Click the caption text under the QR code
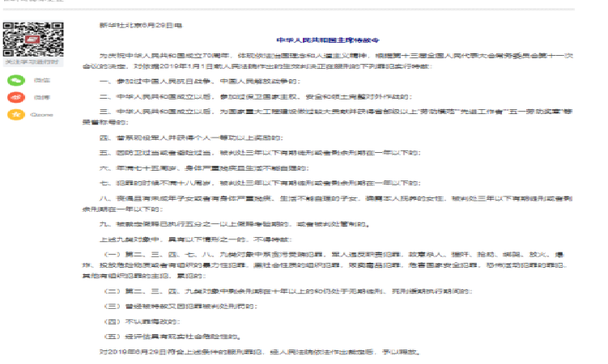This screenshot has width=608, height=364. point(32,61)
